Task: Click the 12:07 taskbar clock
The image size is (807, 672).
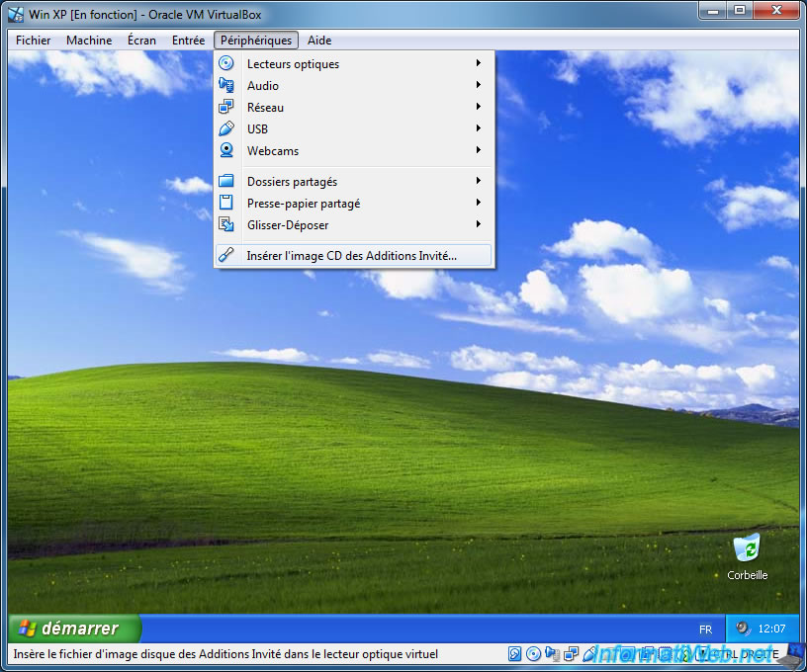Action: coord(771,629)
